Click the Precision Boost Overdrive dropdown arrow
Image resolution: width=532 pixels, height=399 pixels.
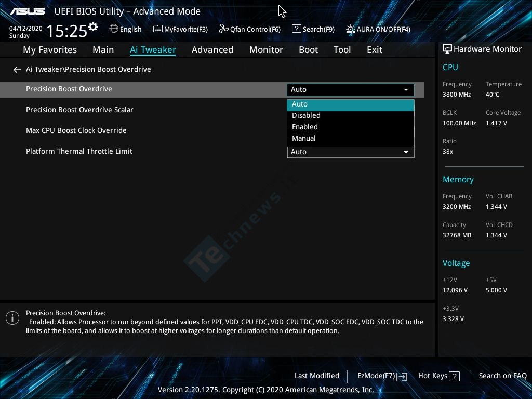click(406, 90)
